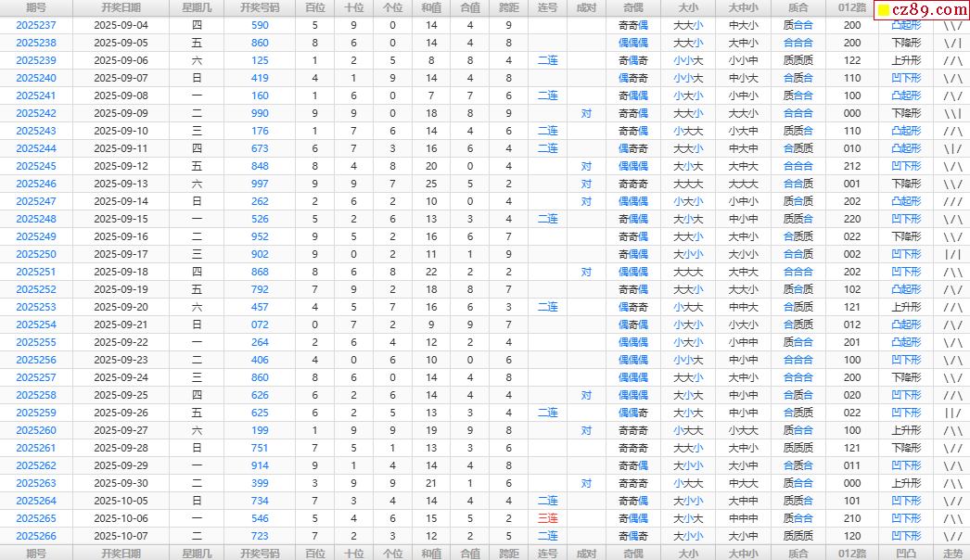Click winning number 751 for 2025-09-28
This screenshot has width=970, height=560.
click(260, 448)
